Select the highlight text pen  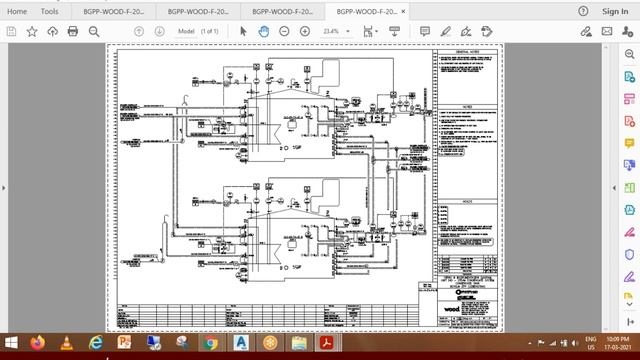pyautogui.click(x=445, y=31)
